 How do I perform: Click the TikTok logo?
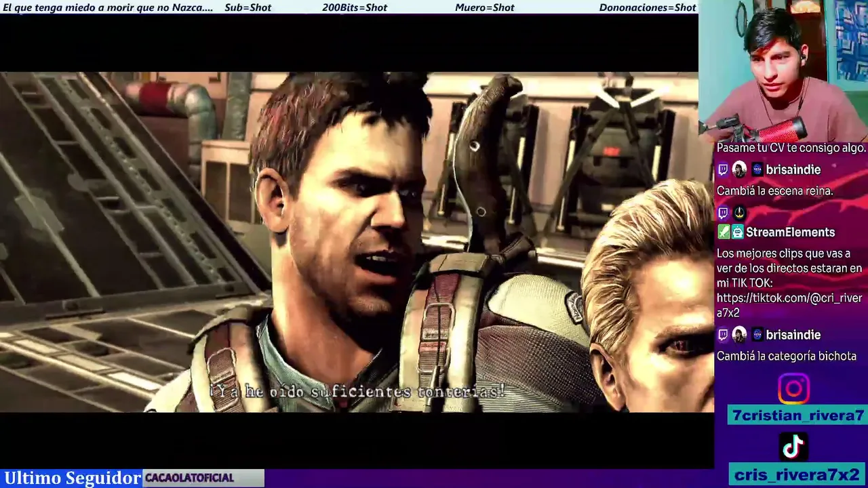[793, 446]
